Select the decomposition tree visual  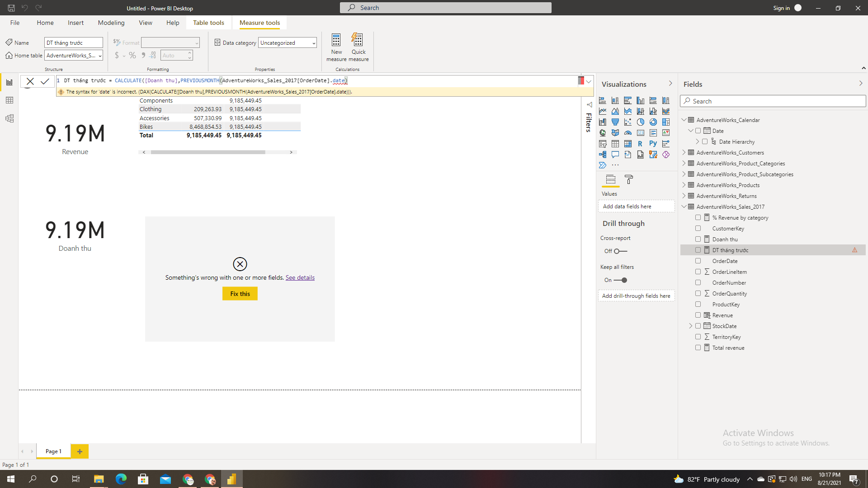pos(603,155)
